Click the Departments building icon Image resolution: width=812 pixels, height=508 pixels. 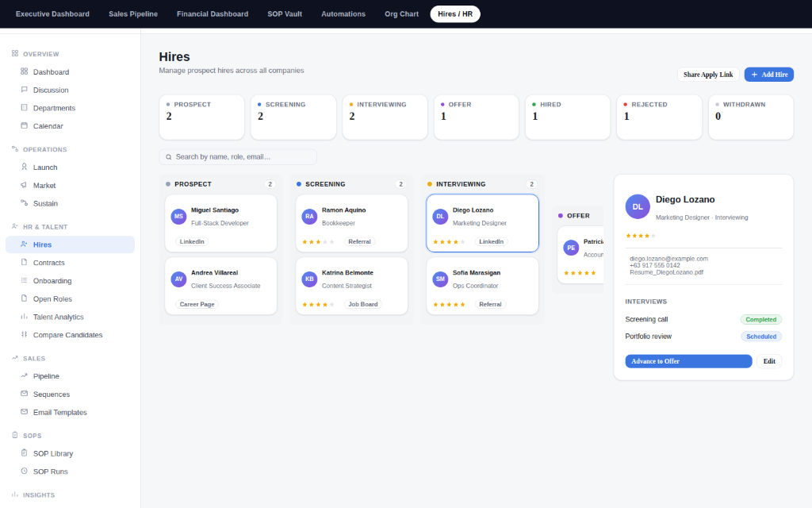25,108
